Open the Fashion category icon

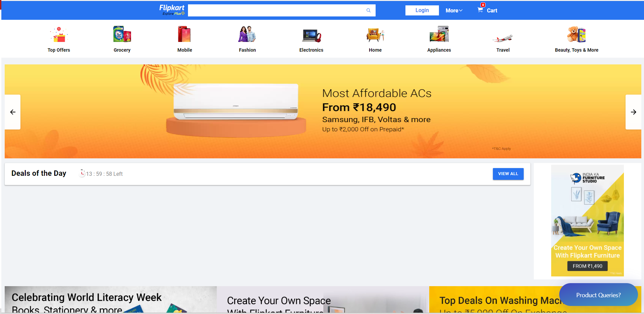click(247, 34)
